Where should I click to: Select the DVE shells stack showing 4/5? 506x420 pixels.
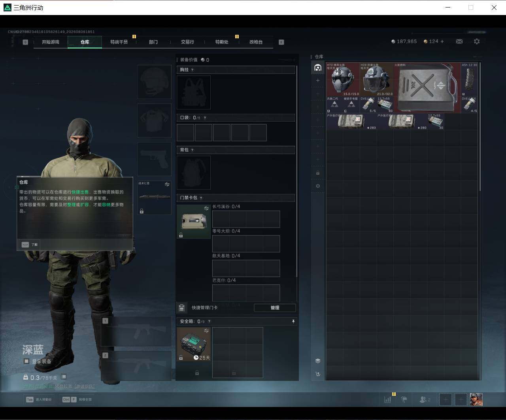(469, 105)
